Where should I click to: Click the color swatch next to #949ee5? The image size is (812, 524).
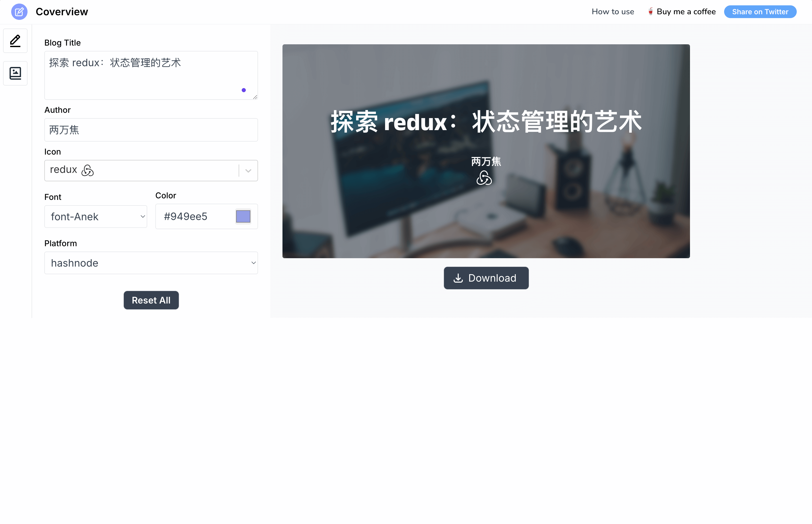coord(243,216)
